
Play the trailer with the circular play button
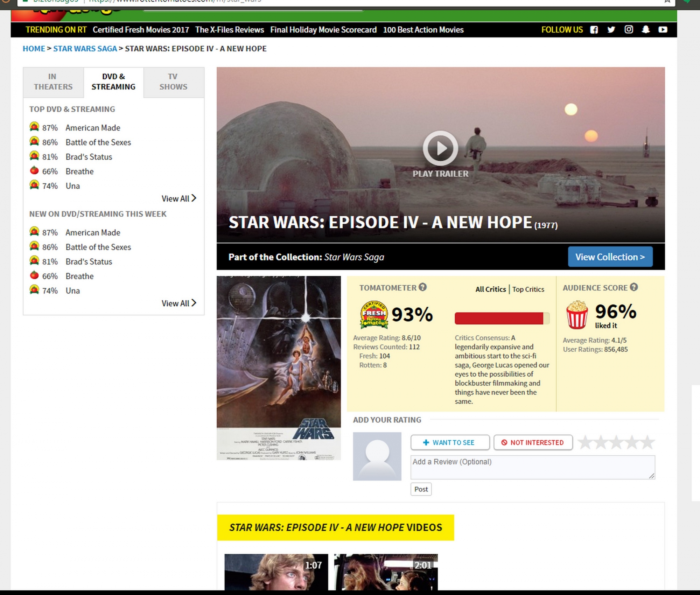440,148
